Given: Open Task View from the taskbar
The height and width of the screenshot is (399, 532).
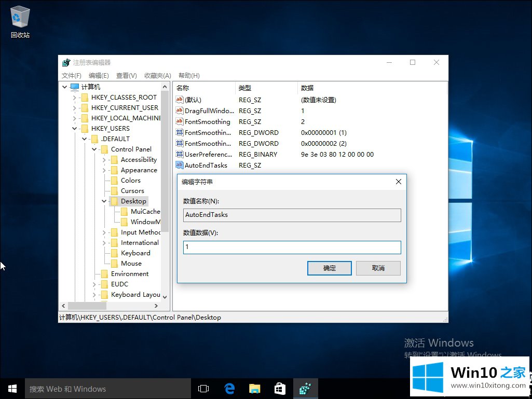Looking at the screenshot, I should click(203, 389).
